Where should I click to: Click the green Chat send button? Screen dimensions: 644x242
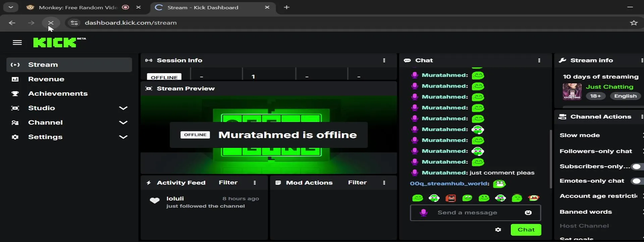tap(526, 230)
